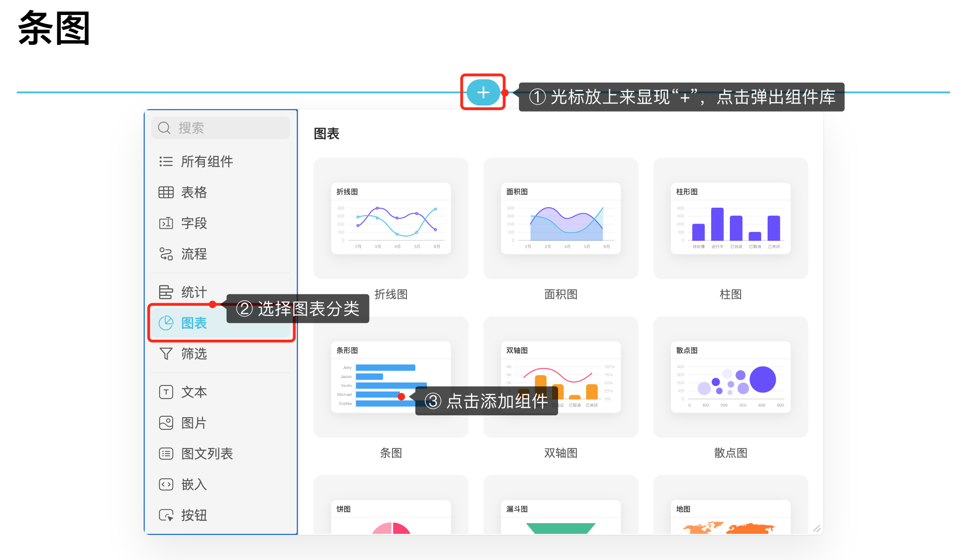Click the resize handle at panel corner

click(x=816, y=528)
